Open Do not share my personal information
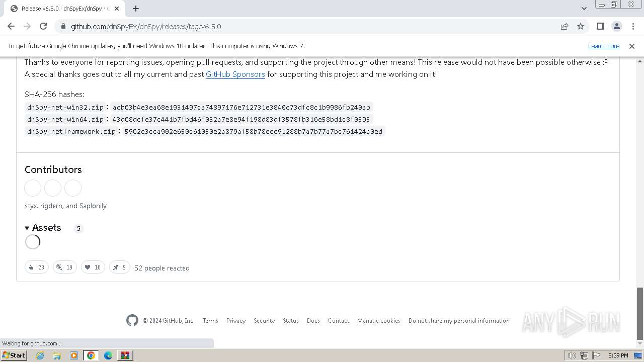 (x=459, y=321)
